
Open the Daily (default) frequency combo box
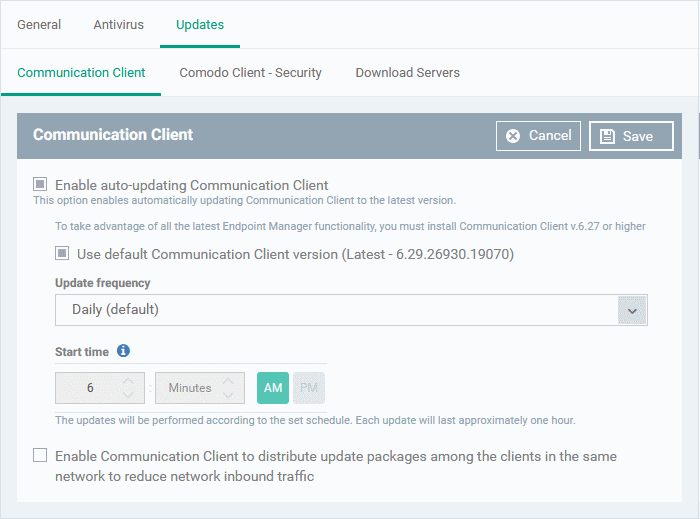tap(351, 310)
